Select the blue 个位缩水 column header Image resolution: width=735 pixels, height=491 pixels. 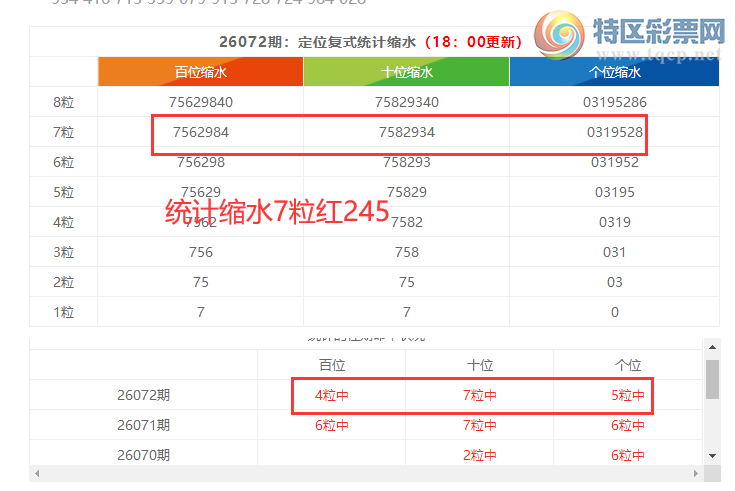[x=614, y=72]
